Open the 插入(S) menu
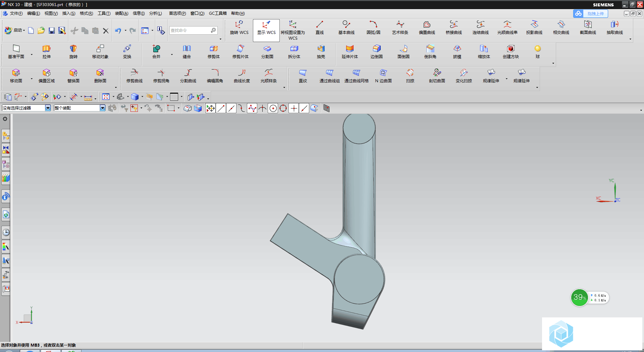This screenshot has width=644, height=352. point(69,13)
